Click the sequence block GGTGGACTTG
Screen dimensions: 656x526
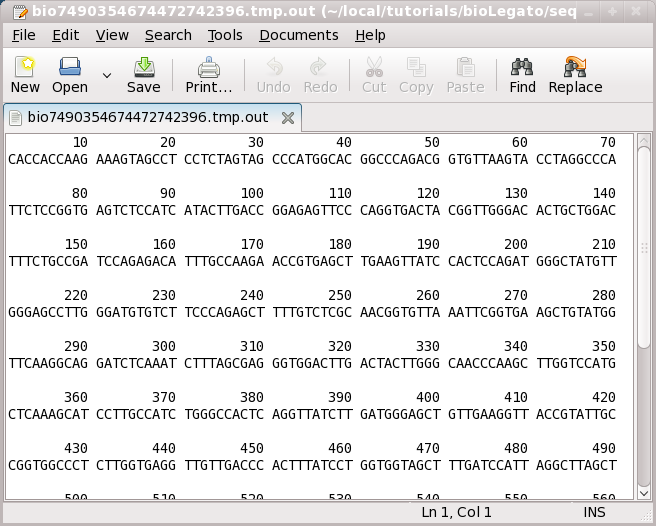312,363
